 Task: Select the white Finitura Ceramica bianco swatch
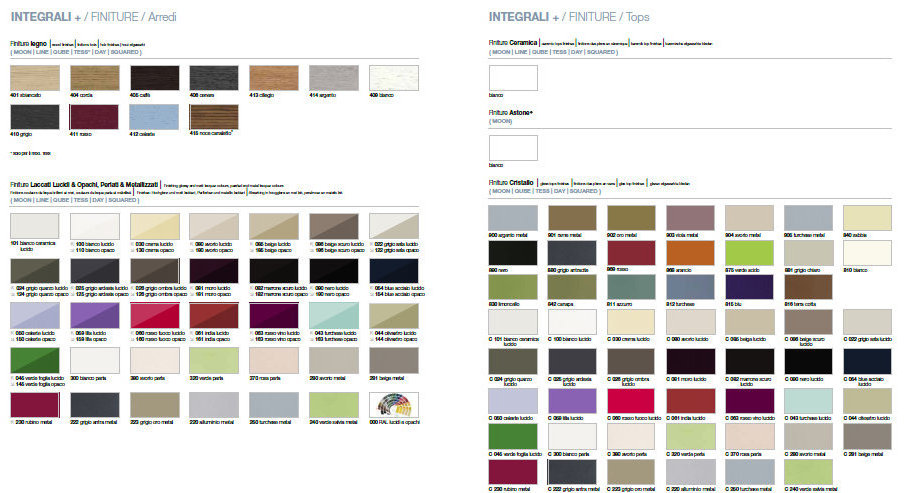[x=512, y=79]
